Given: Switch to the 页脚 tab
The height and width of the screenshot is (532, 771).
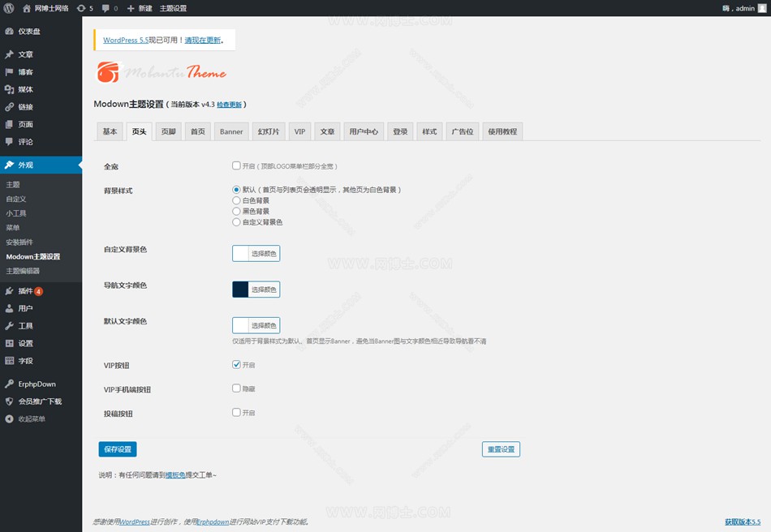Looking at the screenshot, I should click(x=169, y=131).
